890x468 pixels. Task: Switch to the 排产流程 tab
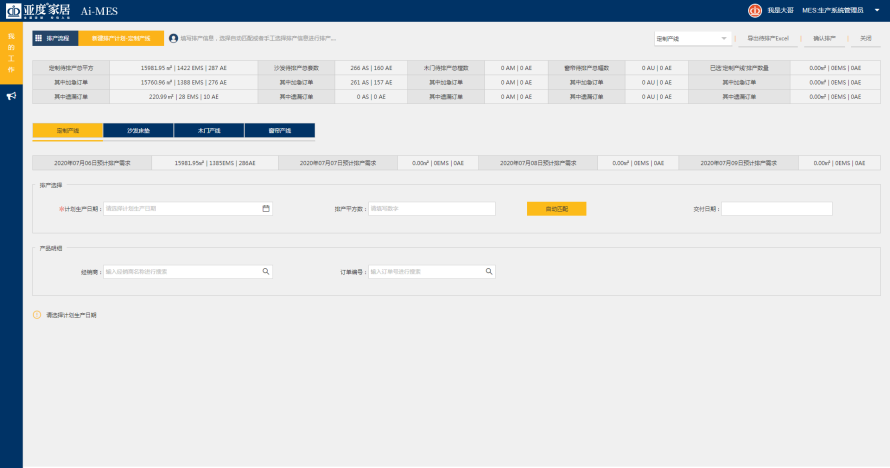[x=55, y=38]
